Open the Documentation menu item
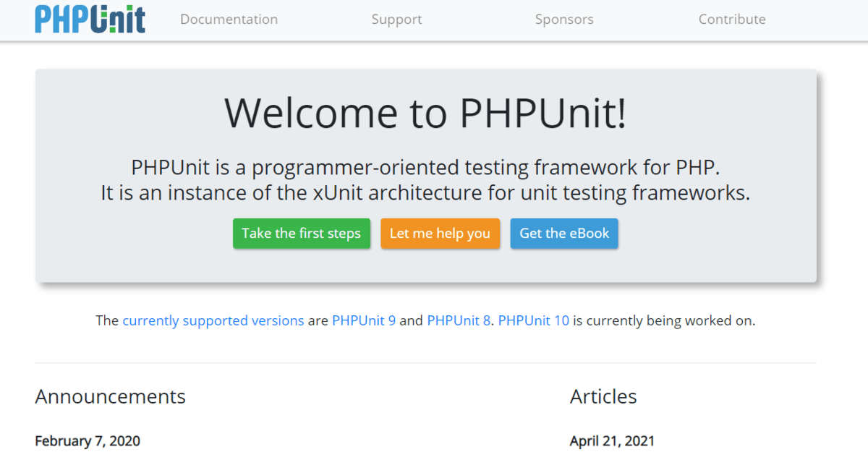 point(229,20)
